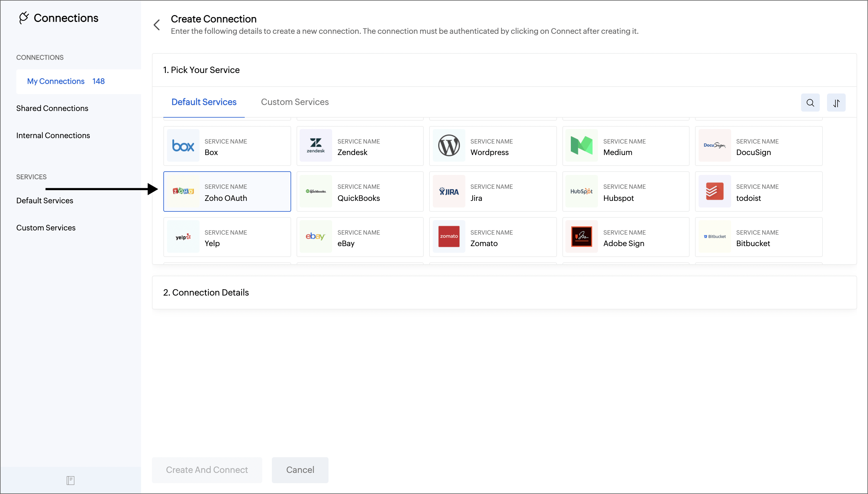Open the service search
This screenshot has height=494, width=868.
pyautogui.click(x=810, y=103)
